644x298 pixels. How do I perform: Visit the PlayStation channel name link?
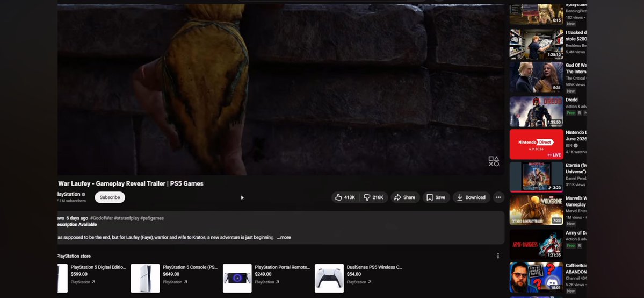coord(69,194)
